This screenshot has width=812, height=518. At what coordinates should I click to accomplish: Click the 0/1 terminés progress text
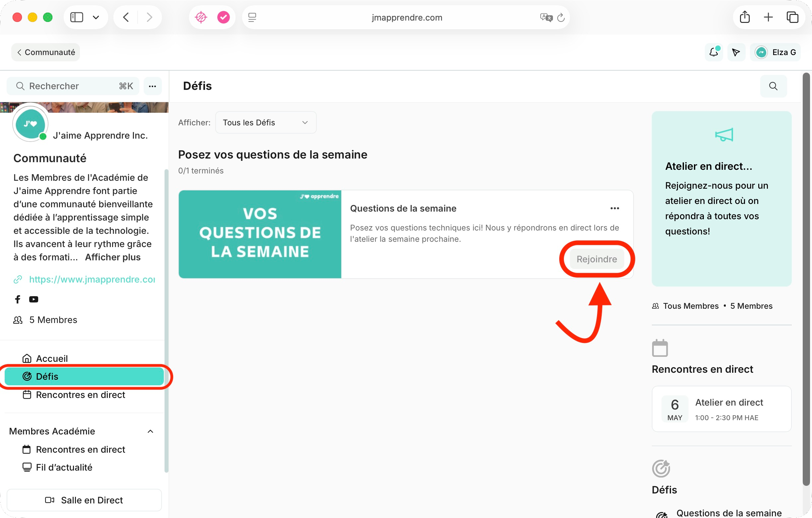coord(201,171)
